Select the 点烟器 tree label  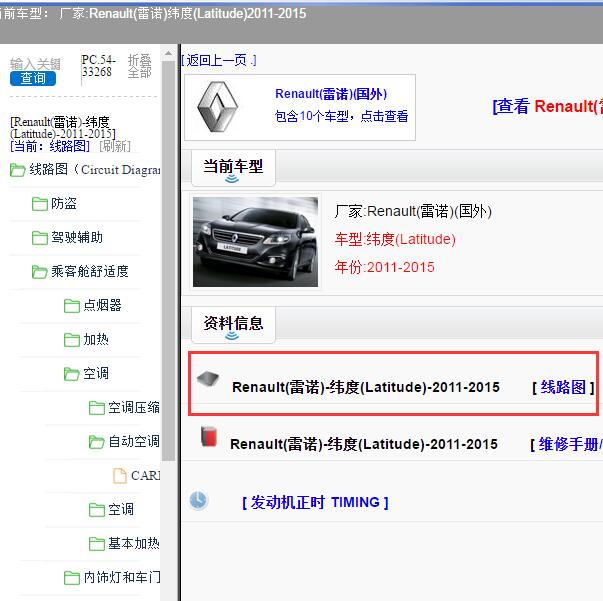click(102, 305)
